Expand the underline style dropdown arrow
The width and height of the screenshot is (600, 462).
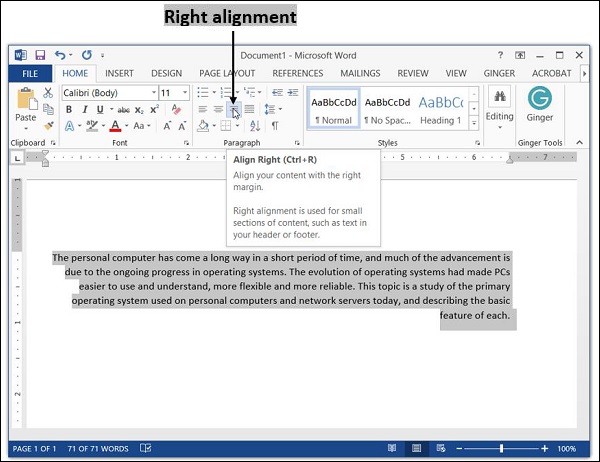click(x=111, y=109)
